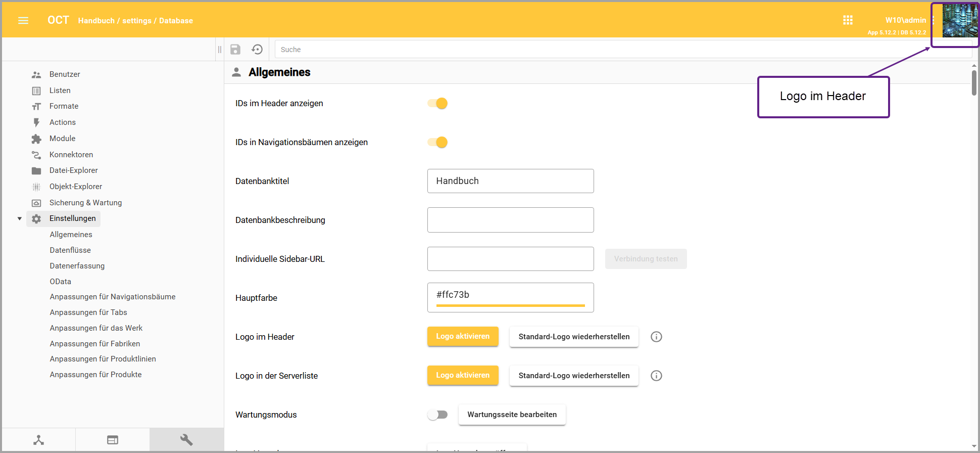Open the window layout bottom tab

(x=113, y=440)
